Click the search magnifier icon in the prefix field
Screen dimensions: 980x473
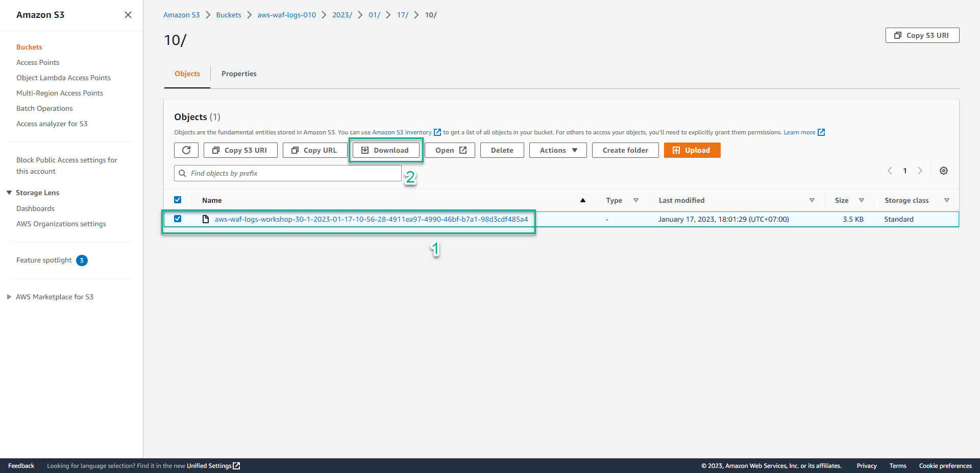click(x=182, y=173)
